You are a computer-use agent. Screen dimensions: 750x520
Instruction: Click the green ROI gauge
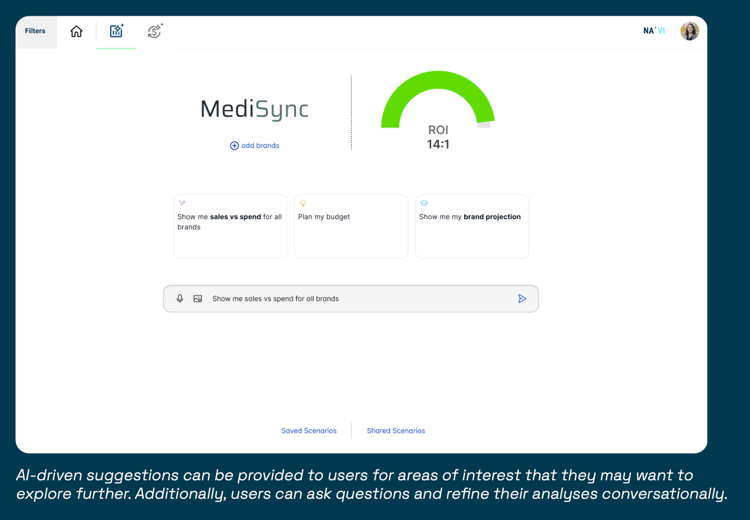point(438,100)
